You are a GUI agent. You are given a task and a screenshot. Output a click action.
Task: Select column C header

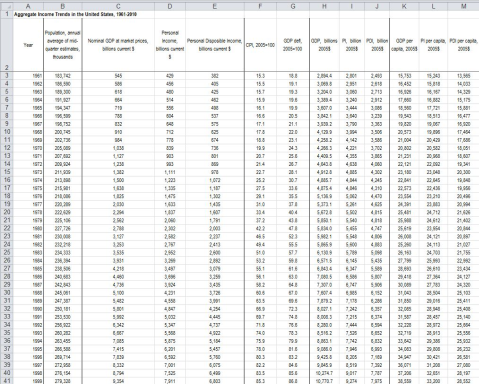point(118,7)
